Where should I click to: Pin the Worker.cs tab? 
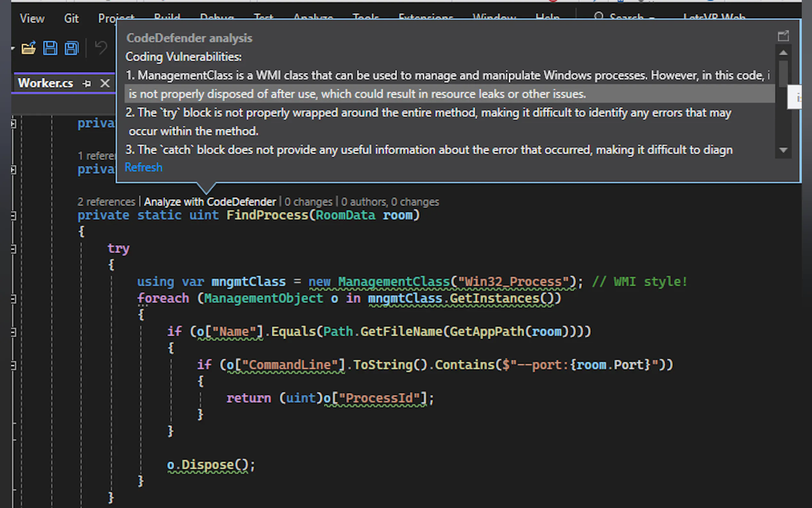pyautogui.click(x=87, y=83)
